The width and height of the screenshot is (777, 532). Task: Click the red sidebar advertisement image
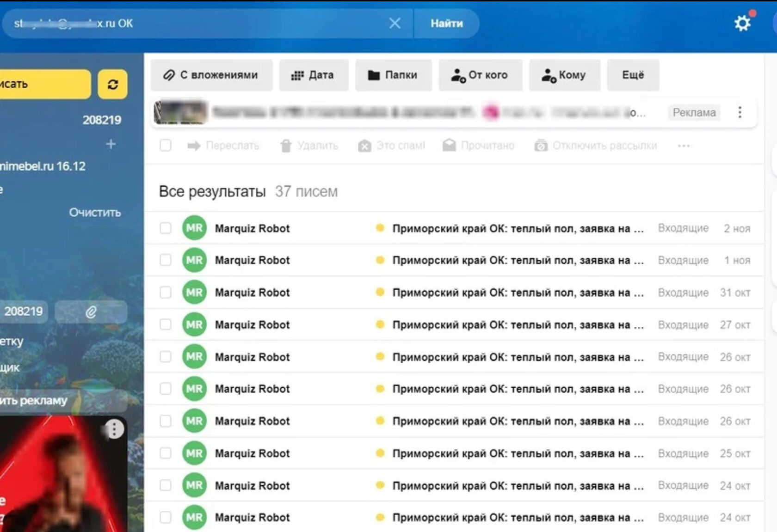tap(63, 474)
